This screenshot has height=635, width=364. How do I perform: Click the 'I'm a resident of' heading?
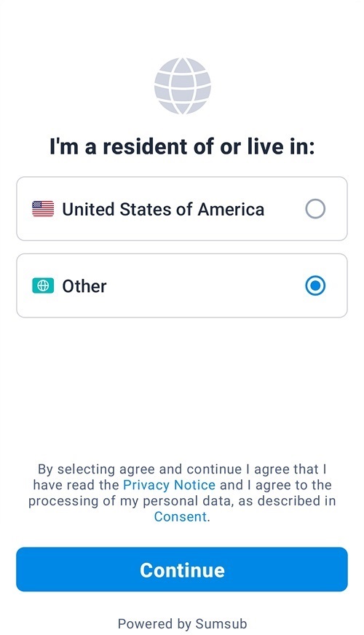(132, 146)
